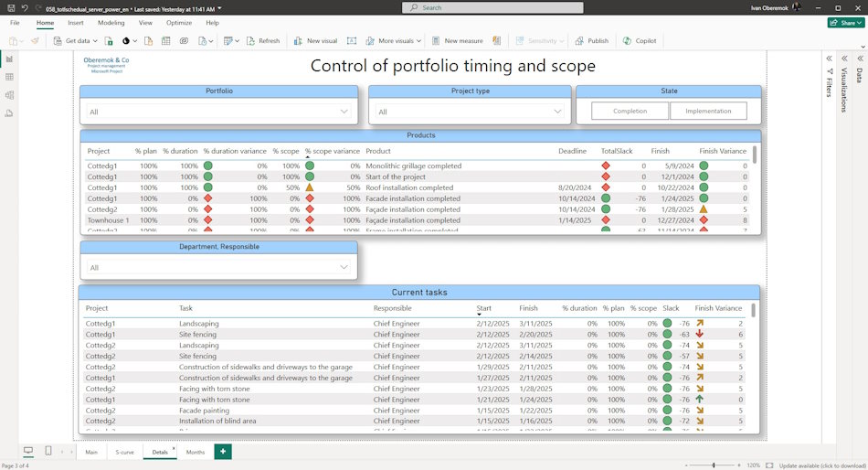Viewport: 868px width, 470px height.
Task: Switch to Table view in left sidebar
Action: click(9, 77)
